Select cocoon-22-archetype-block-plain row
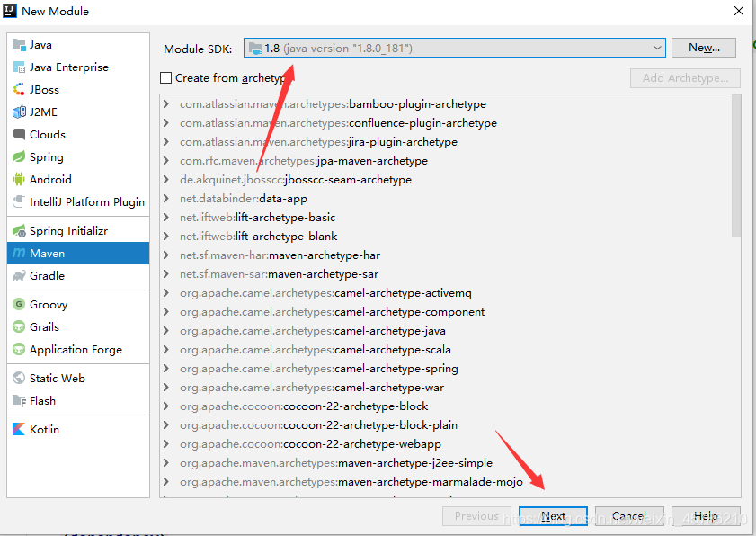The width and height of the screenshot is (756, 536). [x=446, y=425]
